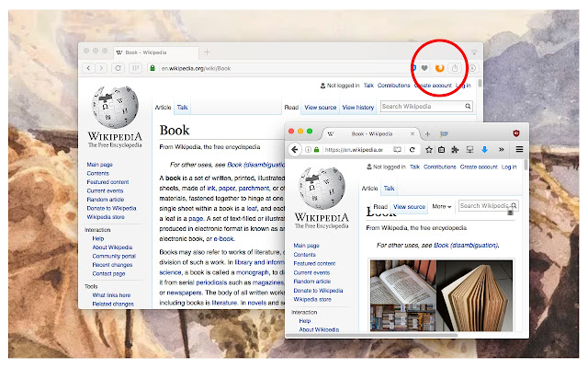The height and width of the screenshot is (368, 588).
Task: Click the flag icon next to Firefox's new tab button
Action: (x=444, y=133)
